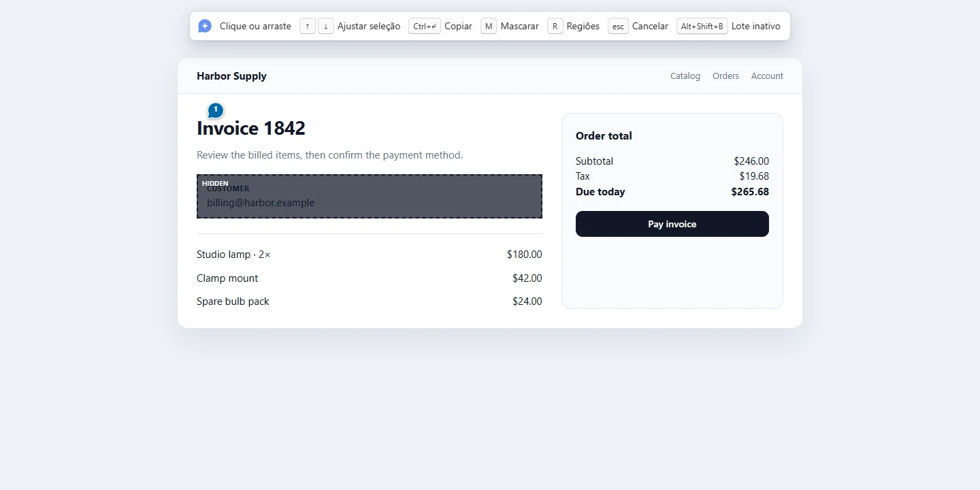Select the hidden customer email region

370,196
